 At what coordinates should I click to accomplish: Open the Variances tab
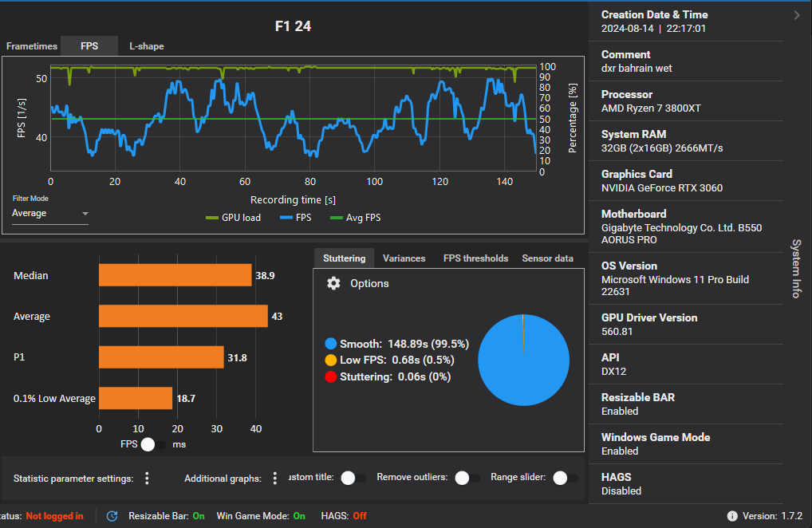tap(404, 258)
